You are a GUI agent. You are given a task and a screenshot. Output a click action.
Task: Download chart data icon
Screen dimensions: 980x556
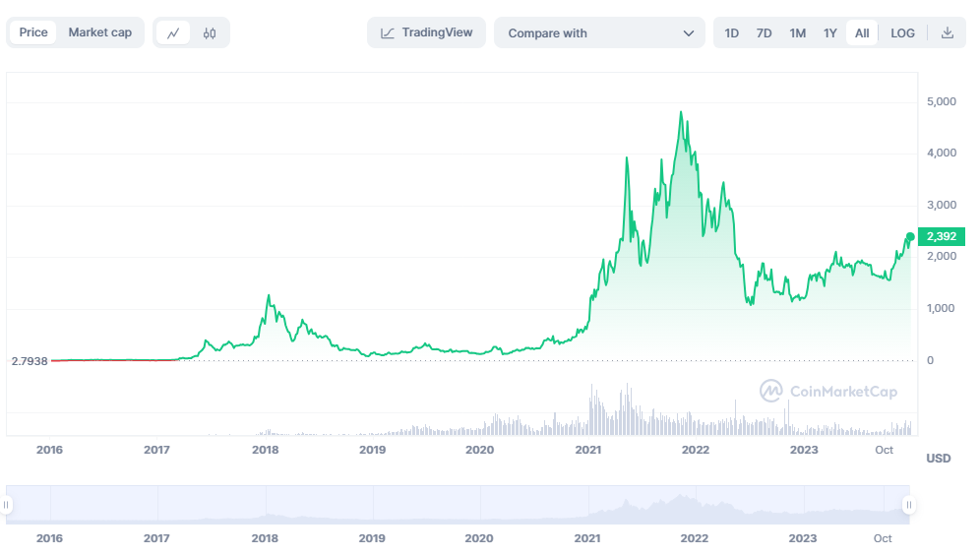(x=948, y=33)
